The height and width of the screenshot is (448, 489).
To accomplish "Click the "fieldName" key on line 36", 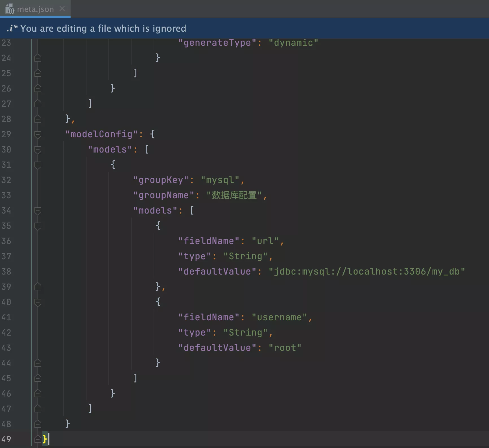I will 209,241.
